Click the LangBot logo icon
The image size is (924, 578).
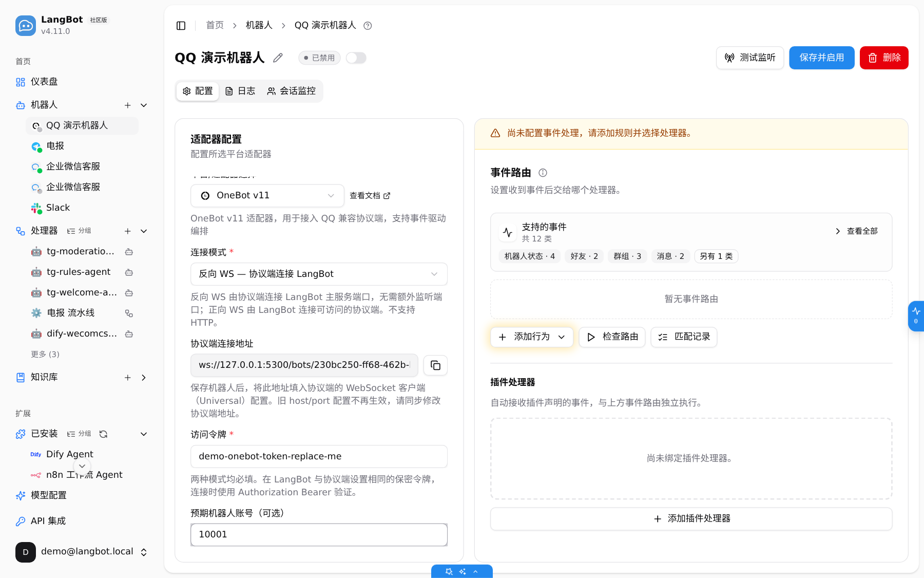click(26, 26)
